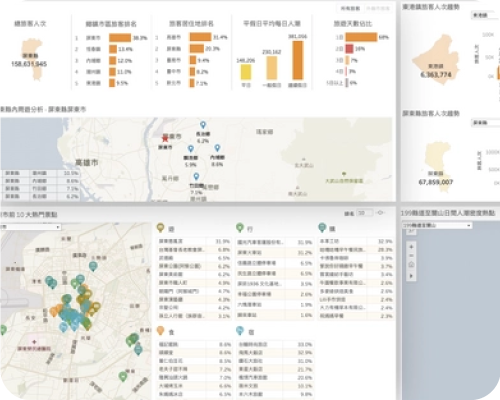Open the 199 county road location dropdown
This screenshot has width=500, height=400.
tap(437, 226)
